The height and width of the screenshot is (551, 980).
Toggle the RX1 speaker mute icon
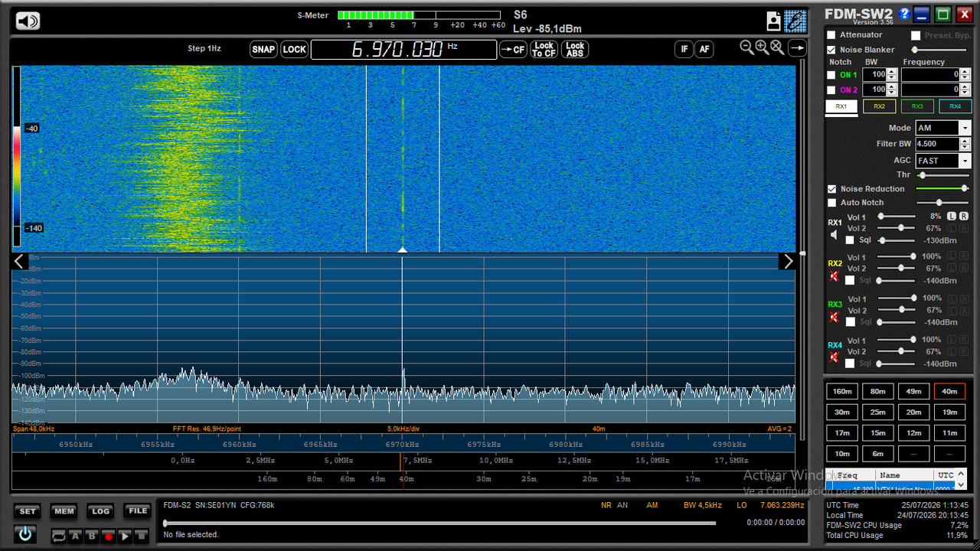click(x=835, y=235)
